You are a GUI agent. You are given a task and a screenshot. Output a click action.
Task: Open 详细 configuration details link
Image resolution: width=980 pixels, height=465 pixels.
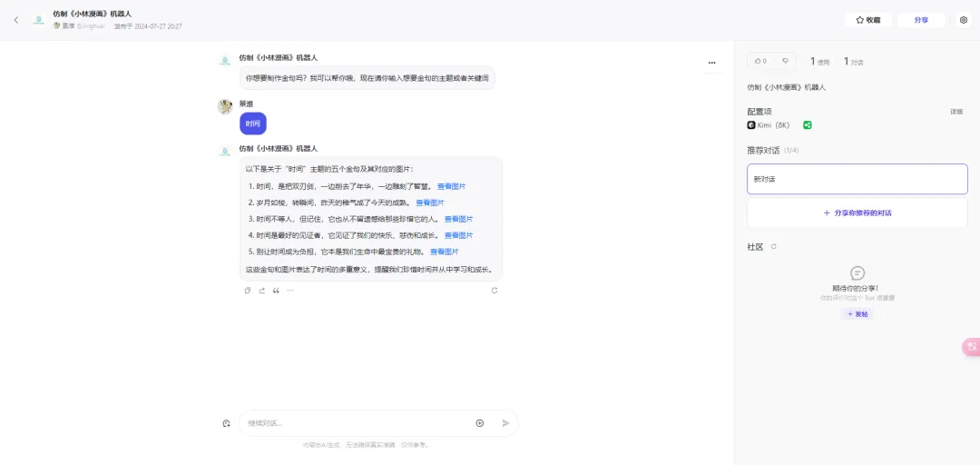956,112
